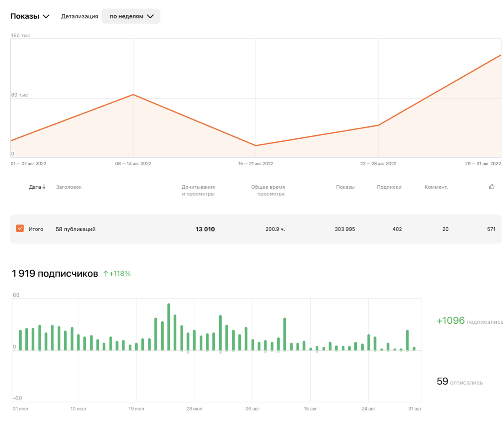Image resolution: width=504 pixels, height=435 pixels.
Task: Click the 08 — 14 авг 2022 chart point
Action: pyautogui.click(x=133, y=95)
